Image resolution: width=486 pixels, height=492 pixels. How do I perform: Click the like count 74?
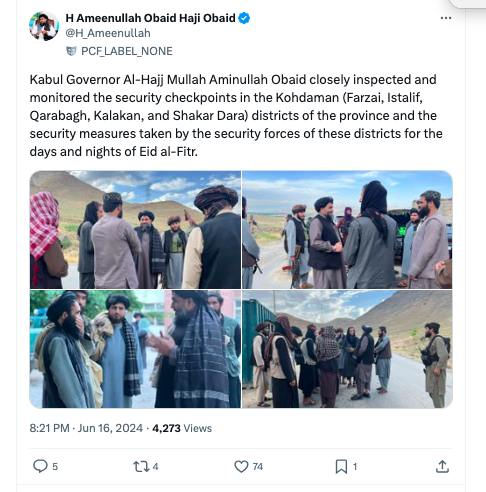[x=258, y=466]
